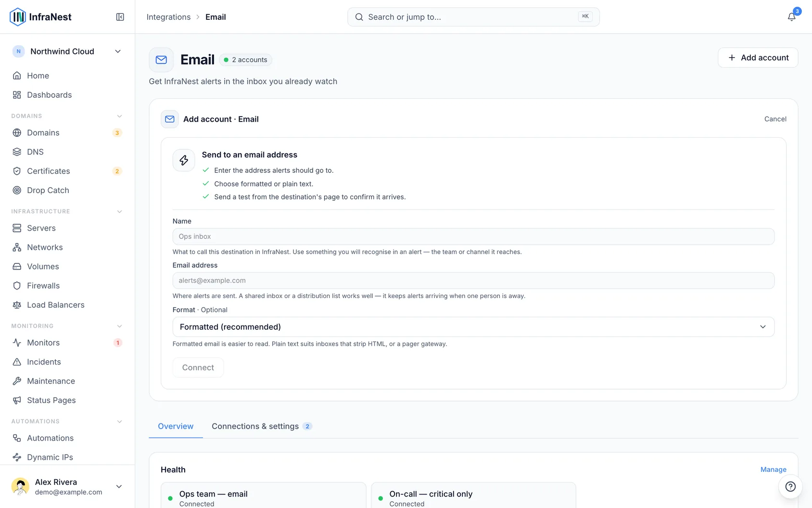
Task: Expand the Northwind Cloud workspace switcher
Action: click(67, 52)
